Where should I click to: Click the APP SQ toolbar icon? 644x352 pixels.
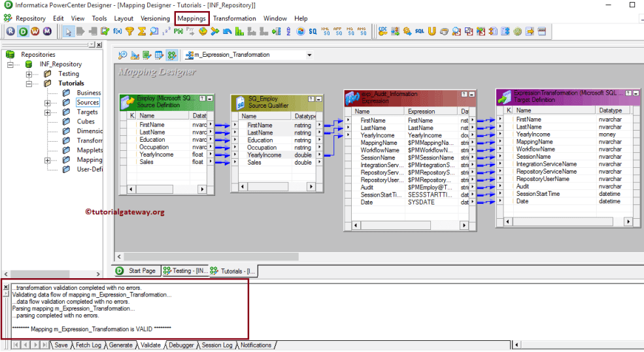337,31
